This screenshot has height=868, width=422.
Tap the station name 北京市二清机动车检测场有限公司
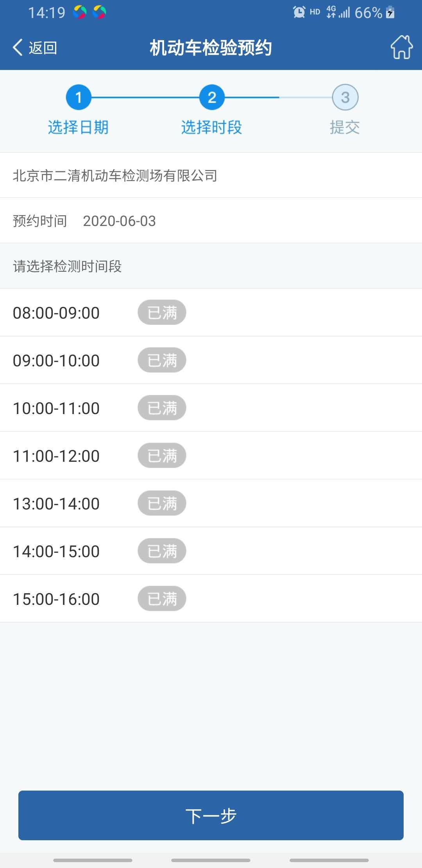115,176
